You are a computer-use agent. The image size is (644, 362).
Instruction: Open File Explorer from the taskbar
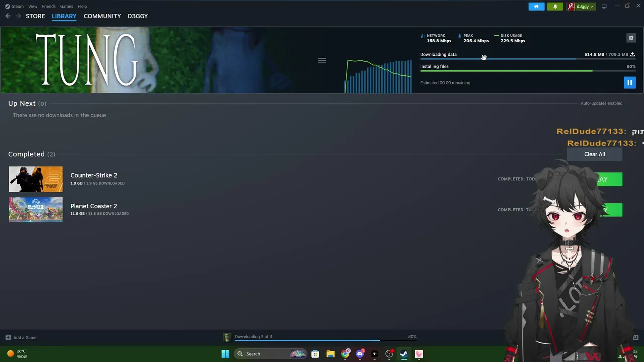coord(330,354)
